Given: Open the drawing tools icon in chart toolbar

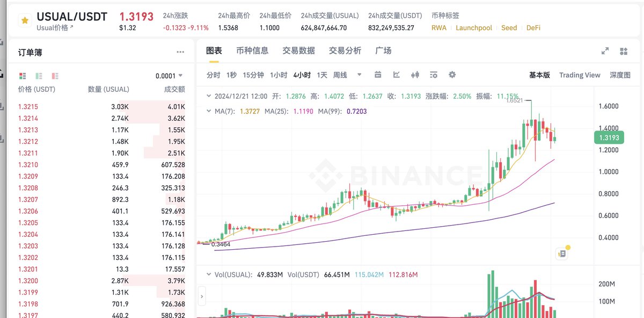Looking at the screenshot, I should pos(378,75).
